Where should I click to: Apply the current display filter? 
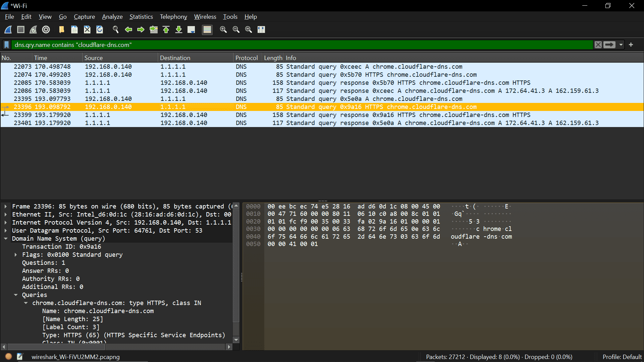pos(609,45)
